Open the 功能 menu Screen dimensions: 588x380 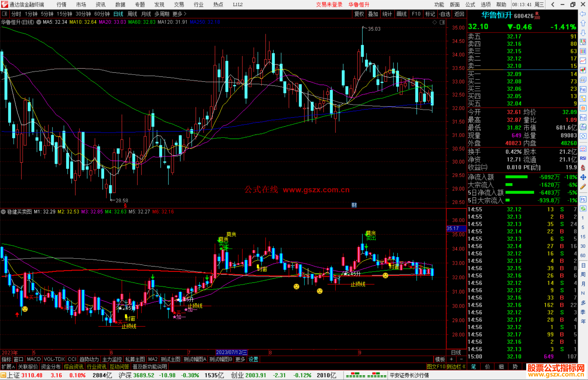(439, 5)
